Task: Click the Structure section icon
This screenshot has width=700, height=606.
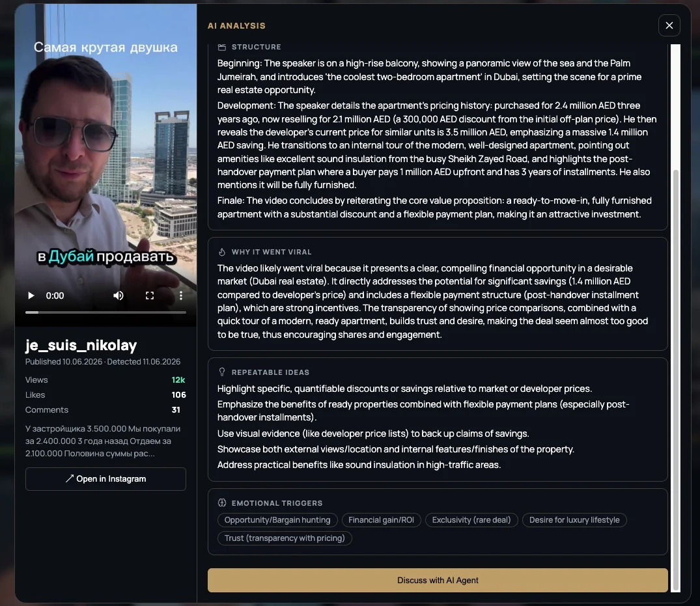Action: pyautogui.click(x=222, y=47)
